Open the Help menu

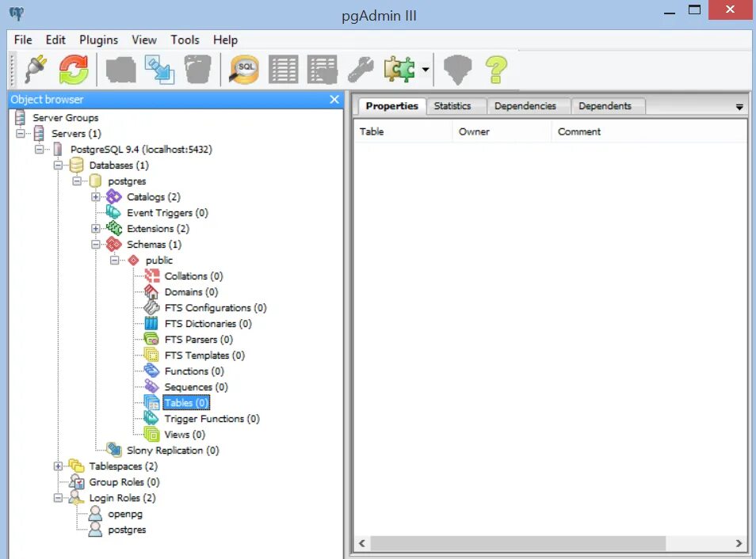tap(225, 40)
